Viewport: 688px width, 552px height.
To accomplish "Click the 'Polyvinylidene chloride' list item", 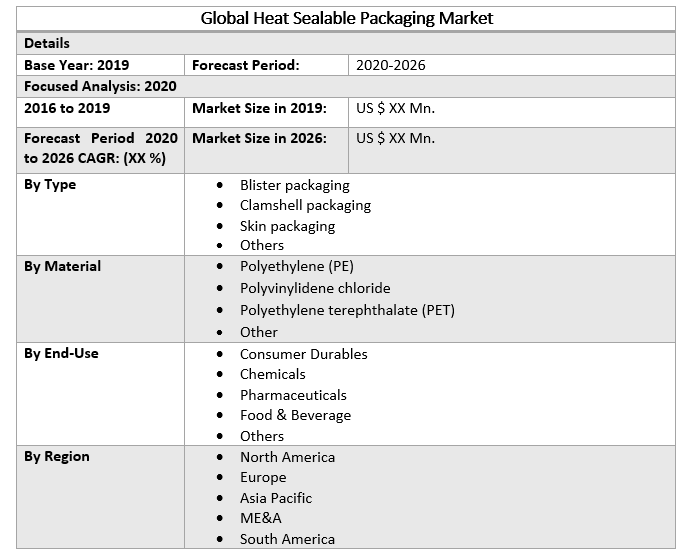I will click(315, 288).
